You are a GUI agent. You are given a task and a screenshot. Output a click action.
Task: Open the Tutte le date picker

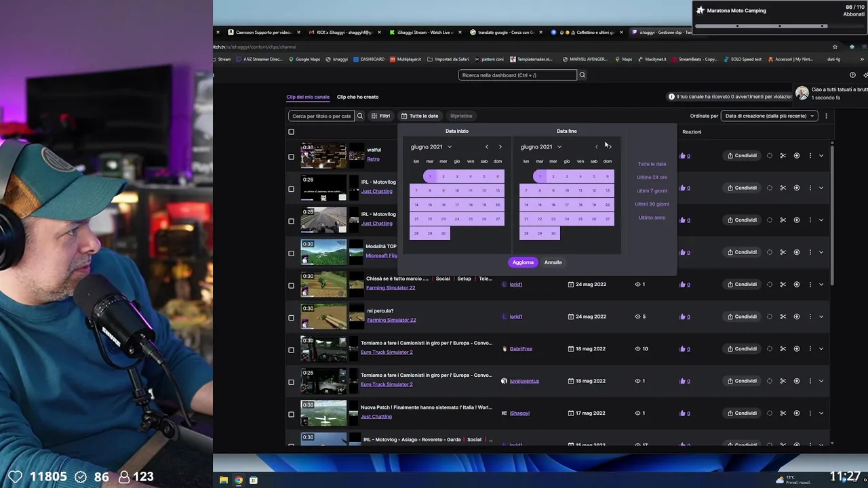[x=419, y=116]
